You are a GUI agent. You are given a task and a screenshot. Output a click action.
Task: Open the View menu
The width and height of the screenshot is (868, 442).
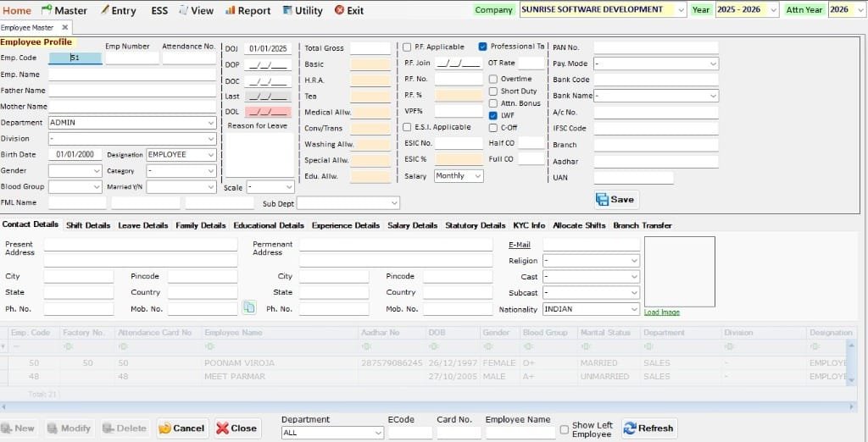[196, 10]
